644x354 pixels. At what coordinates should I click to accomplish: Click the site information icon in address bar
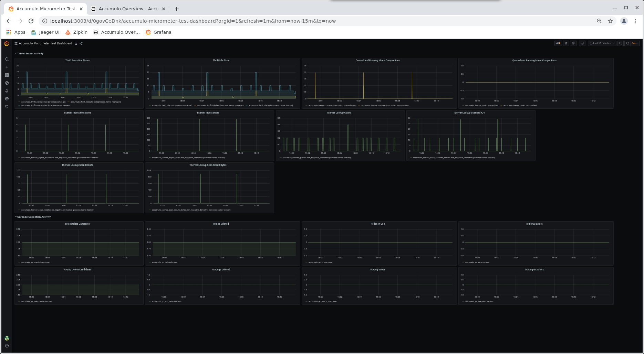[44, 21]
